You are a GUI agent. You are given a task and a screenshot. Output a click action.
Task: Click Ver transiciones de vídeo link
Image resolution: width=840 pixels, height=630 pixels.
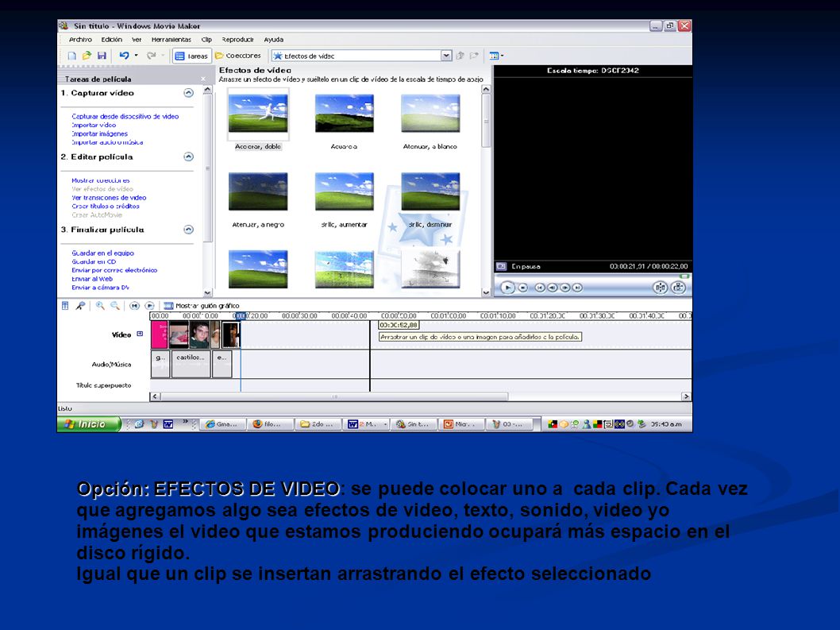(109, 197)
